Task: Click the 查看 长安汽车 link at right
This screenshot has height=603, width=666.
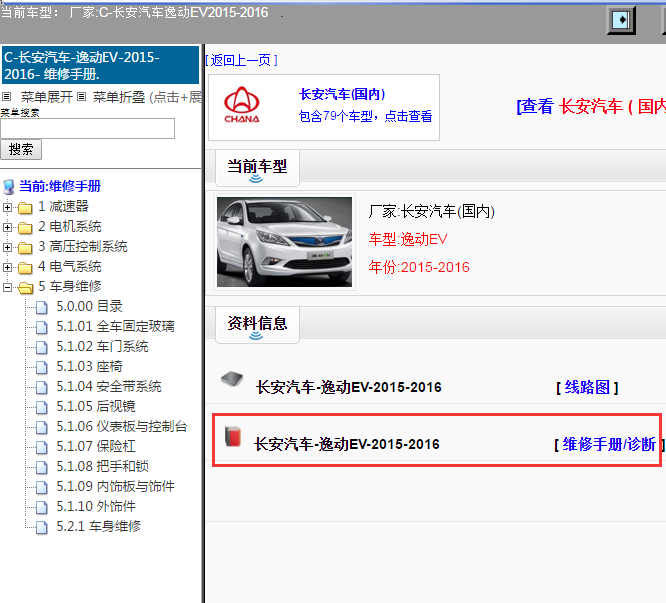Action: click(x=591, y=106)
